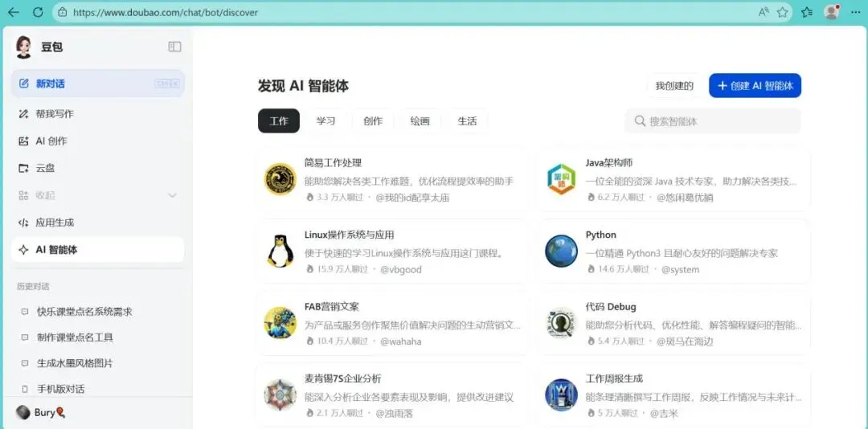
Task: Click author @wahaha
Action: coord(401,341)
